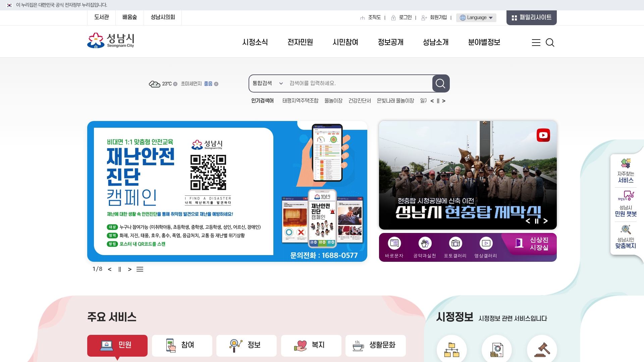Pause main banner slideshow

(120, 269)
